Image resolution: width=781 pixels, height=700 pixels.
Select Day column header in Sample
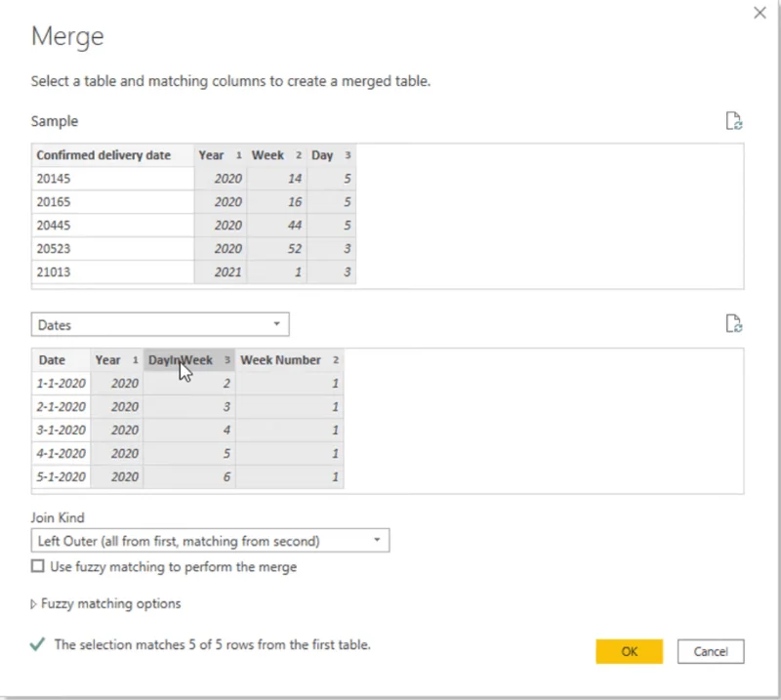pos(331,155)
